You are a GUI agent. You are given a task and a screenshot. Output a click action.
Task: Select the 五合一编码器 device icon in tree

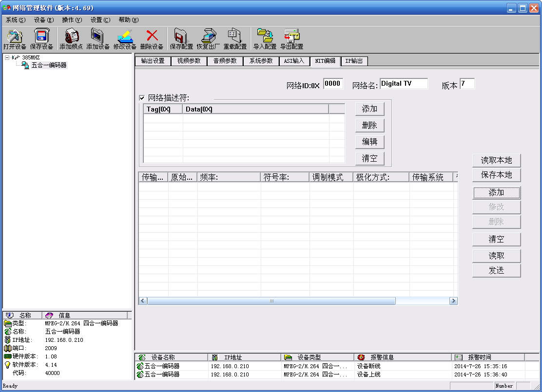(x=25, y=65)
